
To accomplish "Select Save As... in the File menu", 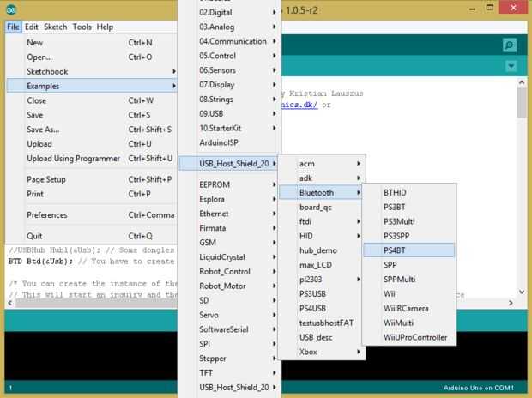I will [92, 130].
